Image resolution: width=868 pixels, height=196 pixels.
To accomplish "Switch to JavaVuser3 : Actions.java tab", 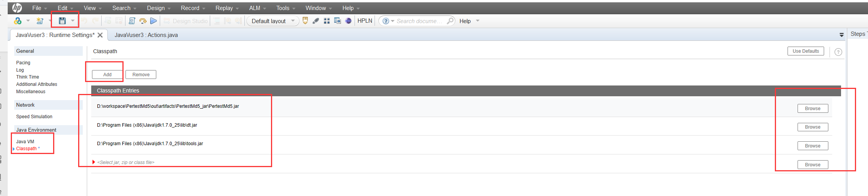I will click(x=146, y=35).
